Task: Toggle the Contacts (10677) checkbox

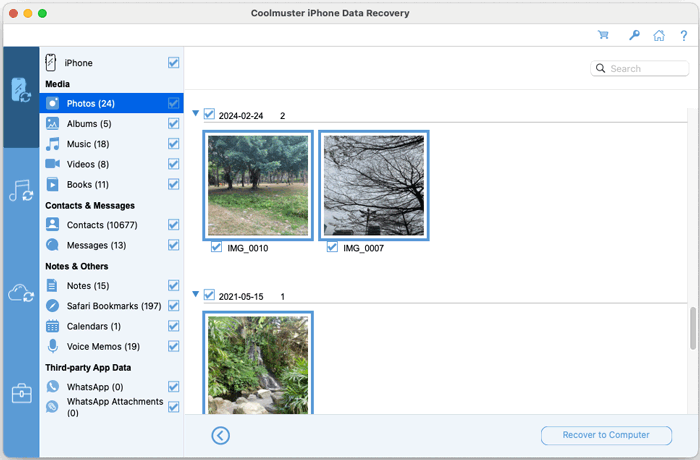Action: pyautogui.click(x=174, y=225)
